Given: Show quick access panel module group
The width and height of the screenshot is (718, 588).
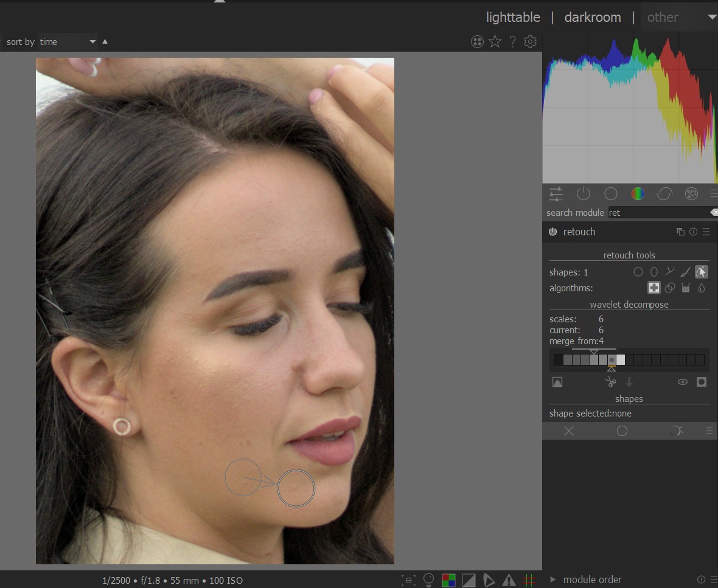Looking at the screenshot, I should (x=556, y=194).
